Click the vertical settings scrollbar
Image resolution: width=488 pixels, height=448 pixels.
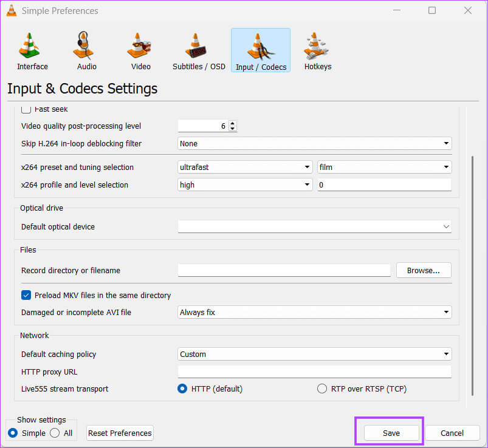(x=472, y=276)
